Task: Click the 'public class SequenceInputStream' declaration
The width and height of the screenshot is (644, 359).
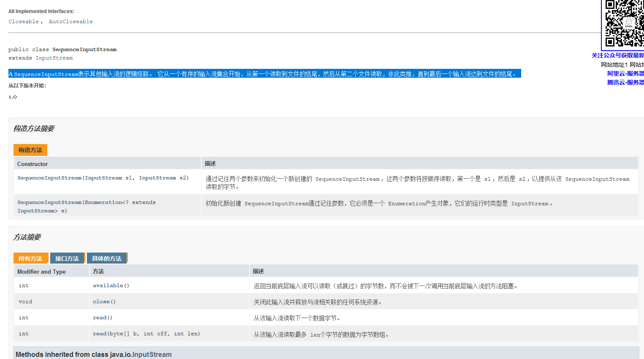Action: point(62,49)
